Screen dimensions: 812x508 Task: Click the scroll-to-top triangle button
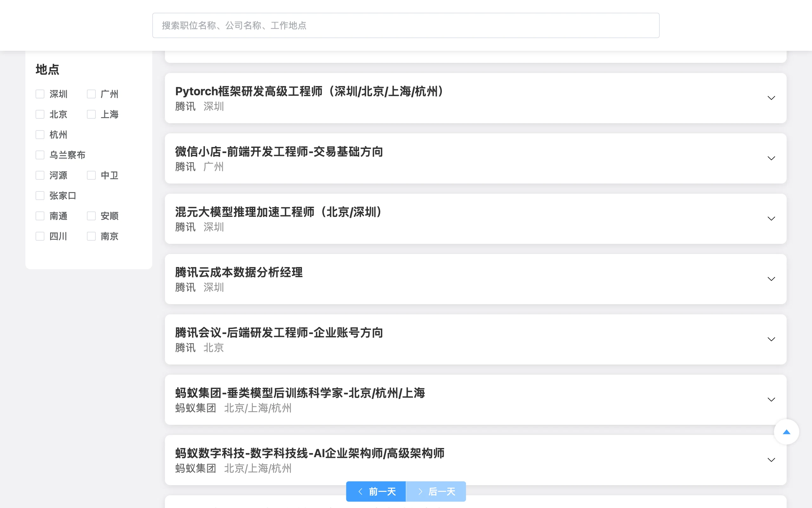[x=786, y=432]
